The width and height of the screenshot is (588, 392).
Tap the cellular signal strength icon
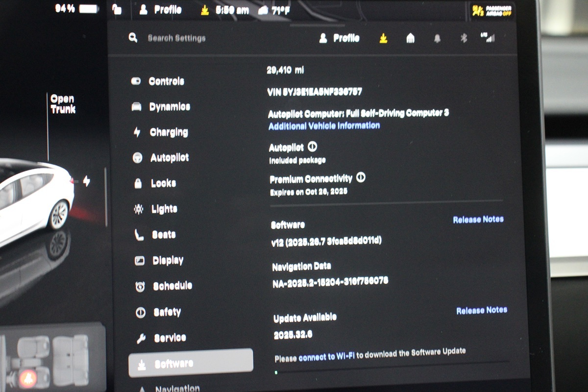[488, 37]
